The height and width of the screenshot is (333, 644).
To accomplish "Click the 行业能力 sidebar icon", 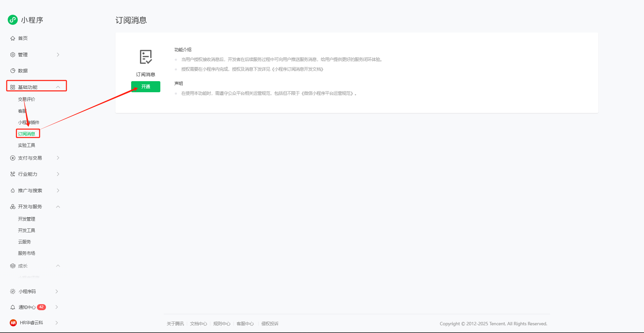I will [13, 174].
